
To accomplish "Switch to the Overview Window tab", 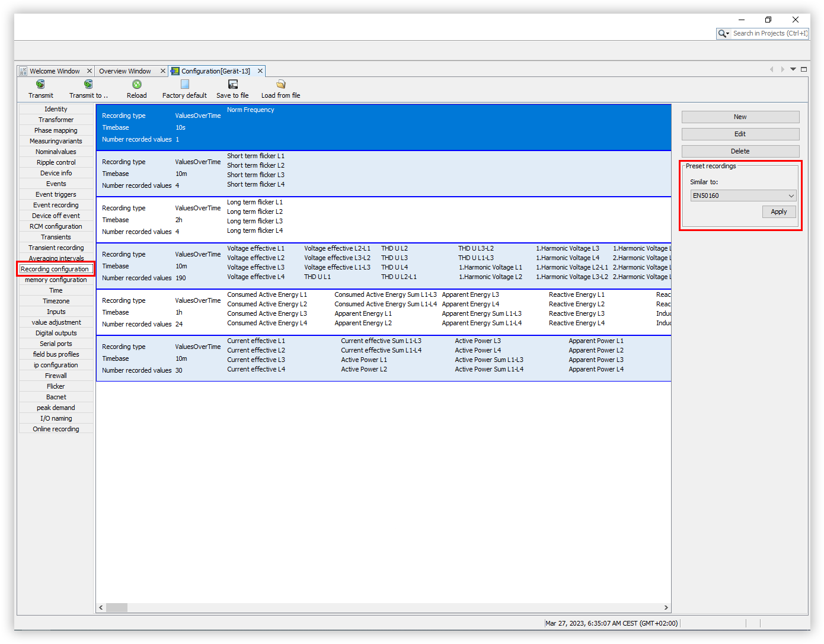I will coord(125,71).
